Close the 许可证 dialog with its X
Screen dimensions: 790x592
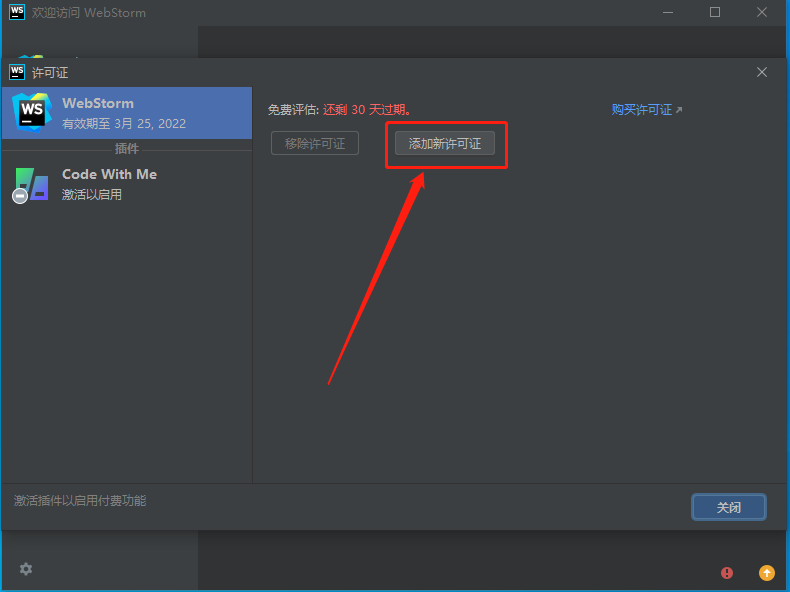click(x=762, y=72)
